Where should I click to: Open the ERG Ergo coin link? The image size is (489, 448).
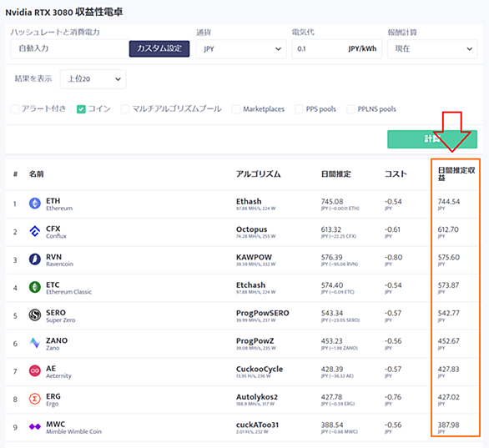point(53,400)
